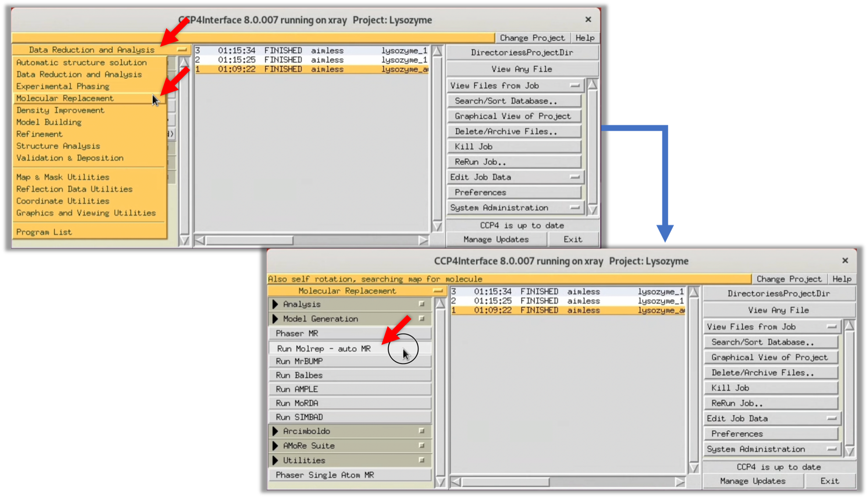Click scroll-right arrow of top job list

click(423, 240)
